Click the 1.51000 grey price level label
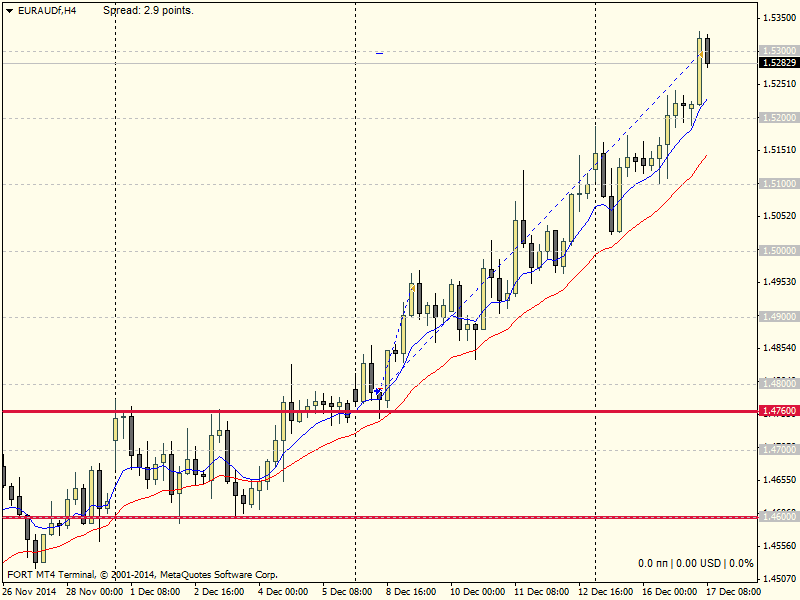 (x=779, y=184)
